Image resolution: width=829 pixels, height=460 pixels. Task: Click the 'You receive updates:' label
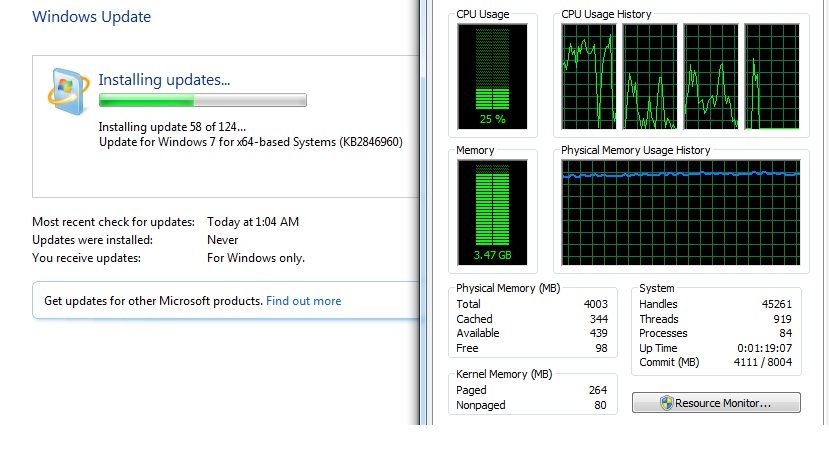86,258
